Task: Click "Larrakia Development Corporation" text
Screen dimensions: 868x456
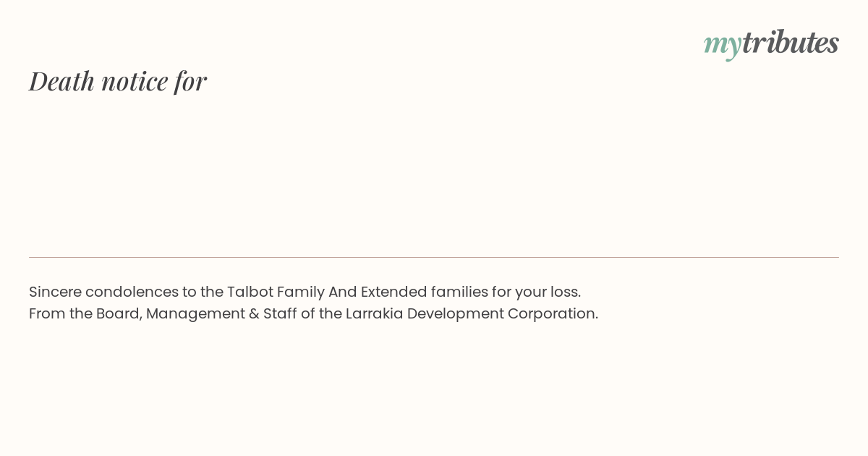Action: [471, 313]
